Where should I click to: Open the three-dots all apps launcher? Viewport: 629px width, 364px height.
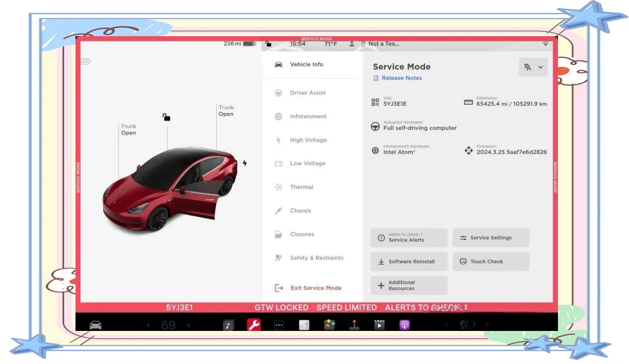[x=279, y=326]
